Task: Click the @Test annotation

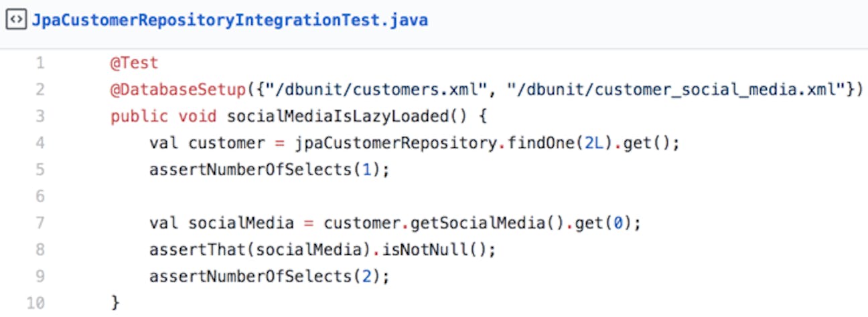Action: point(135,64)
